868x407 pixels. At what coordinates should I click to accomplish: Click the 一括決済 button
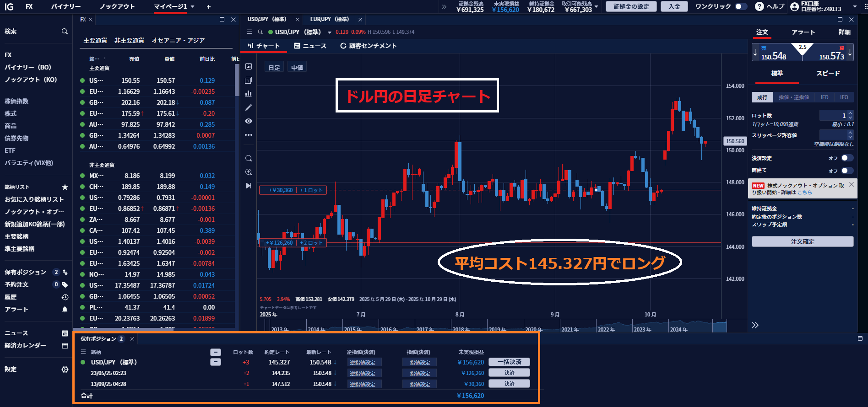(509, 362)
